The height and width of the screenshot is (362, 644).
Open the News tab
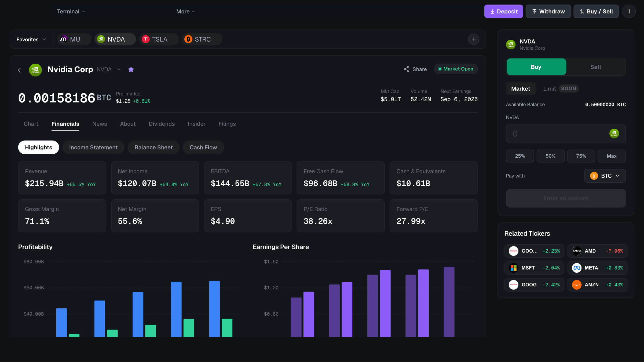[100, 124]
